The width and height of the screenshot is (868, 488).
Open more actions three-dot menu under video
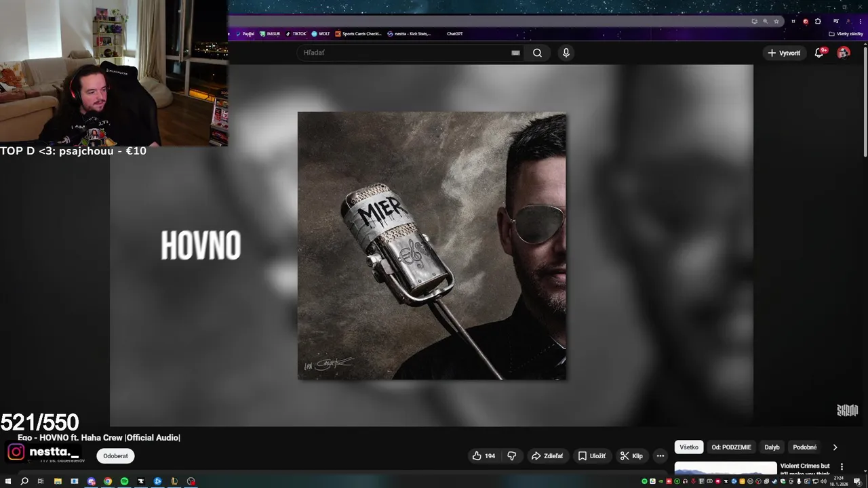[x=660, y=456]
